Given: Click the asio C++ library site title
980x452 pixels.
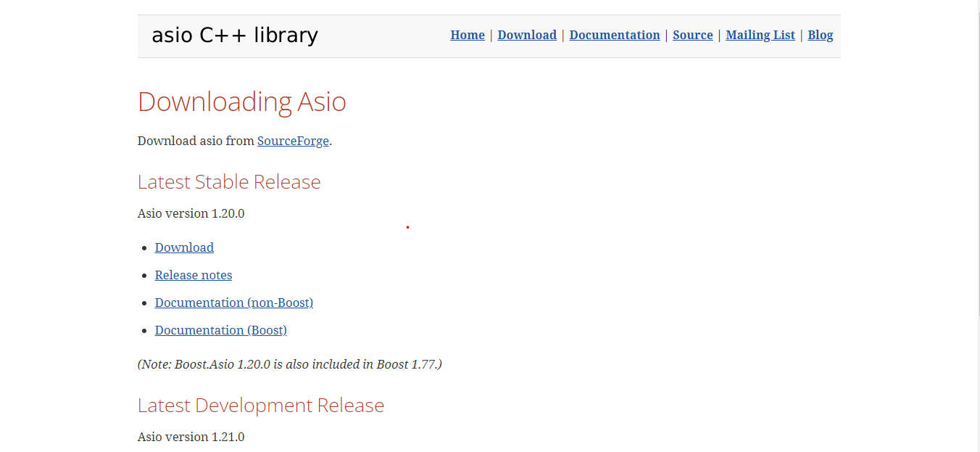Looking at the screenshot, I should coord(234,36).
